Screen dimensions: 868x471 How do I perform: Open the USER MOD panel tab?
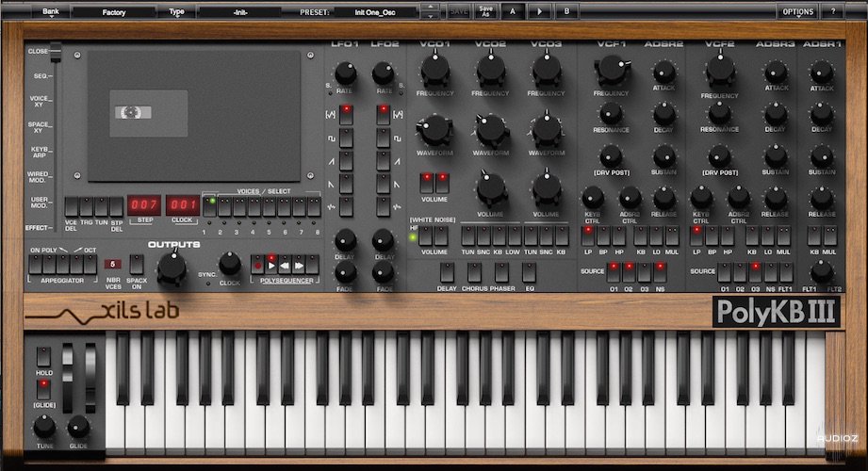point(41,202)
